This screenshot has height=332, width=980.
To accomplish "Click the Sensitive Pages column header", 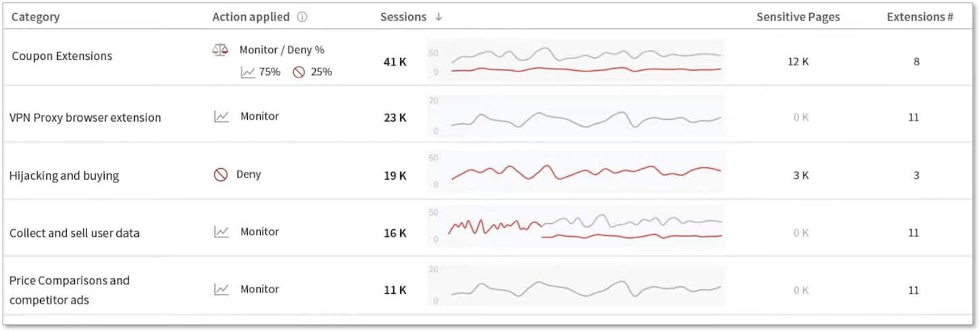I will click(798, 17).
